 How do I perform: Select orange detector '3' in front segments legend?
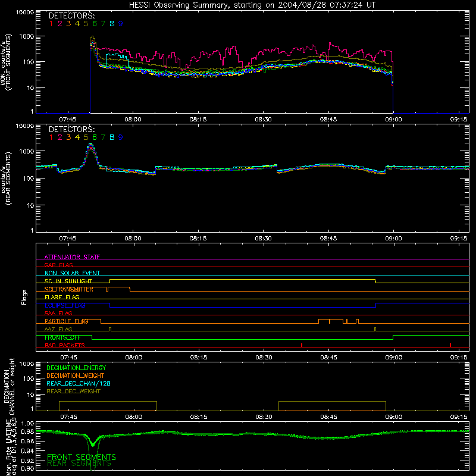pyautogui.click(x=68, y=24)
